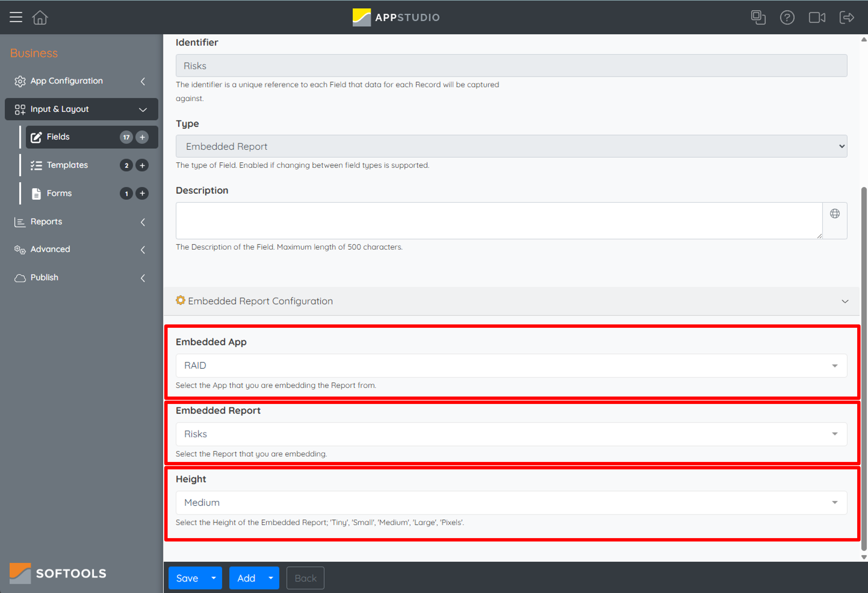Screen dimensions: 868x593
Task: Expand App Configuration menu
Action: click(81, 81)
